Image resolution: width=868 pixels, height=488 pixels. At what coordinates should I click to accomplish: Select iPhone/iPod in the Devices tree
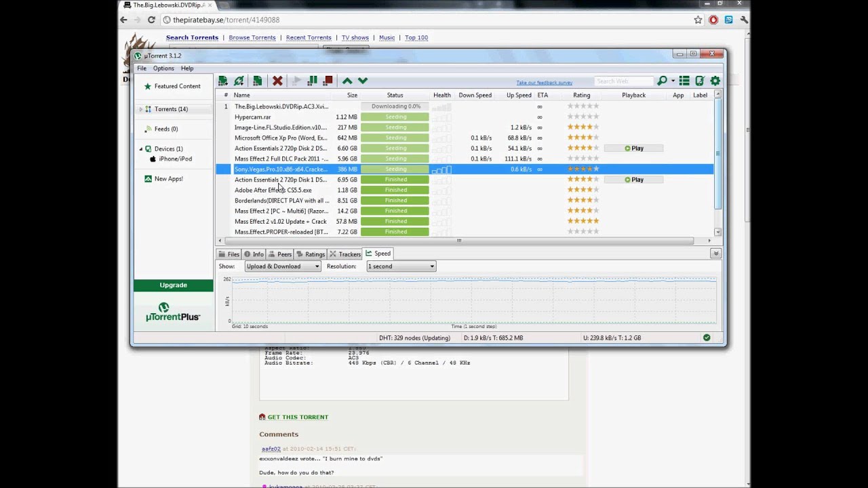pos(175,159)
